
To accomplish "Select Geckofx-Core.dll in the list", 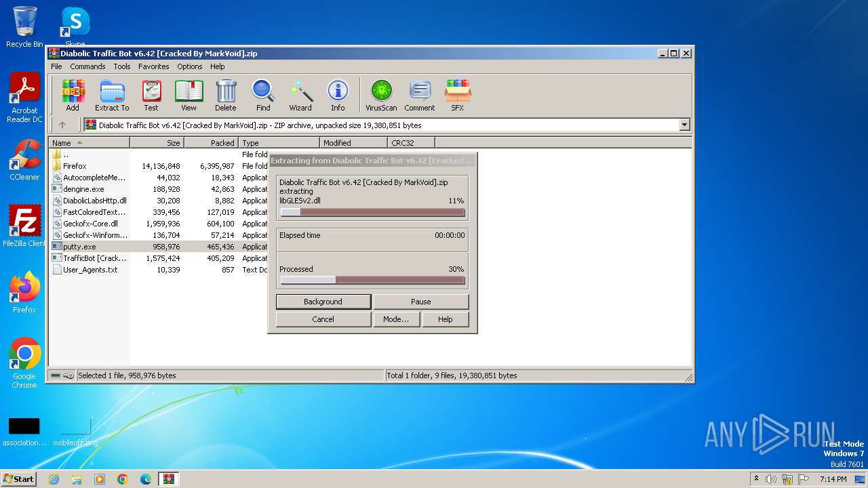I will pyautogui.click(x=159, y=224).
